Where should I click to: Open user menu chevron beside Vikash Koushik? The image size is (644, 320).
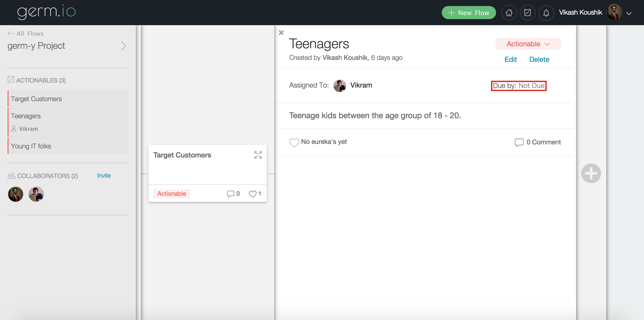(629, 13)
